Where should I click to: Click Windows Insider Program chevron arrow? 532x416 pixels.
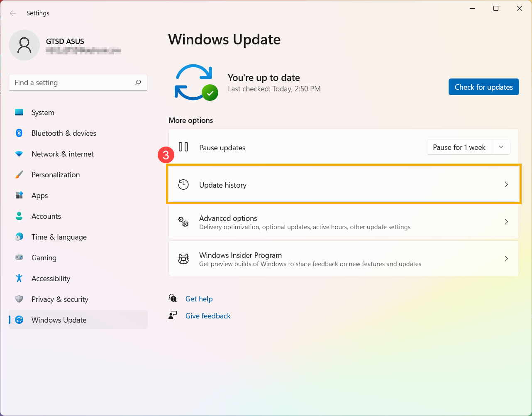coord(506,259)
